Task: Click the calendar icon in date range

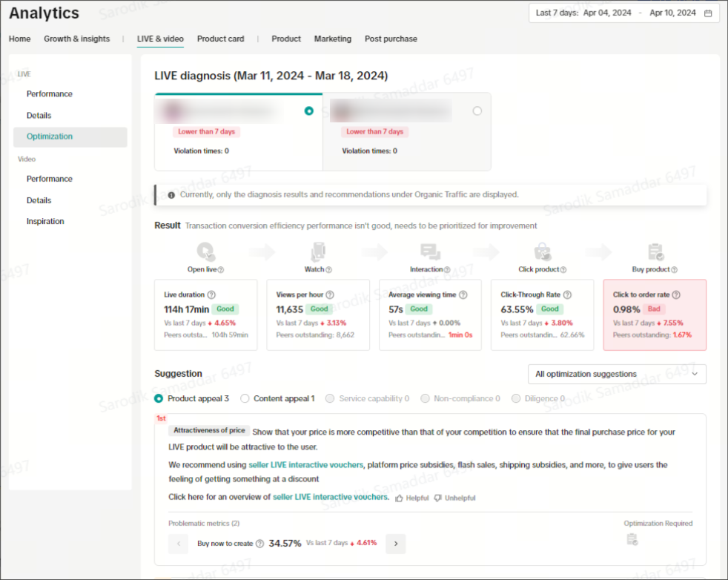Action: (708, 13)
